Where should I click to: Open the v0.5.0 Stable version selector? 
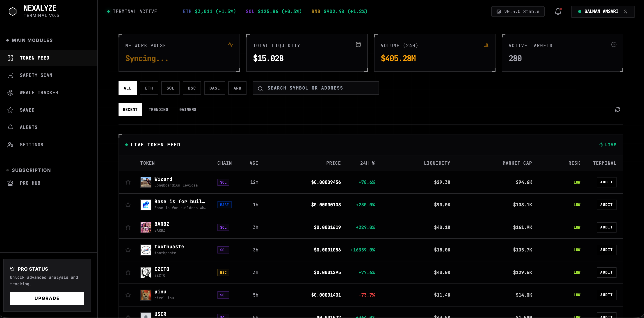coord(518,12)
